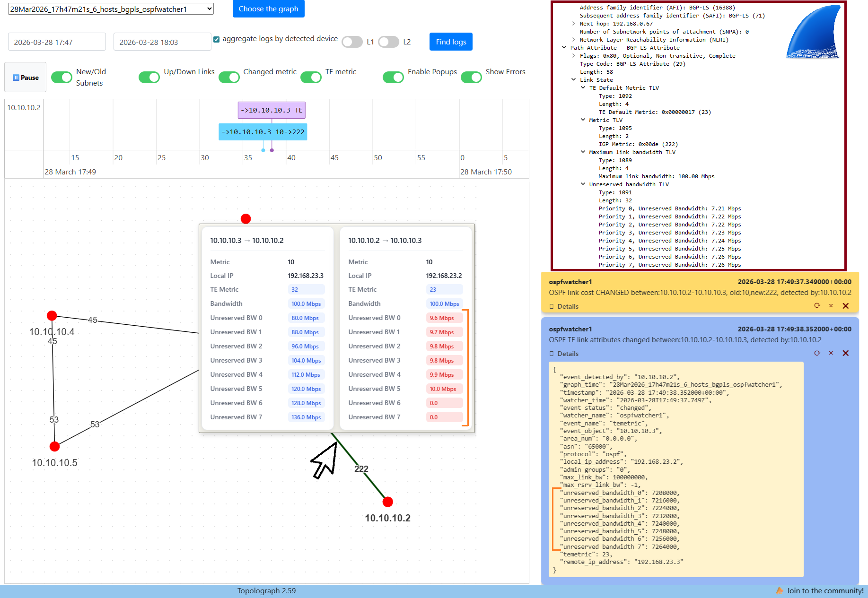Viewport: 868px width, 598px height.
Task: Open Join to the community link
Action: (824, 590)
